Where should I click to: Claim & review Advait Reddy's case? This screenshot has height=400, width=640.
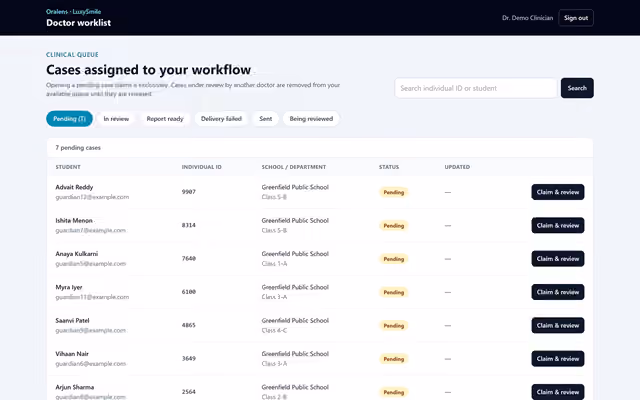point(558,192)
